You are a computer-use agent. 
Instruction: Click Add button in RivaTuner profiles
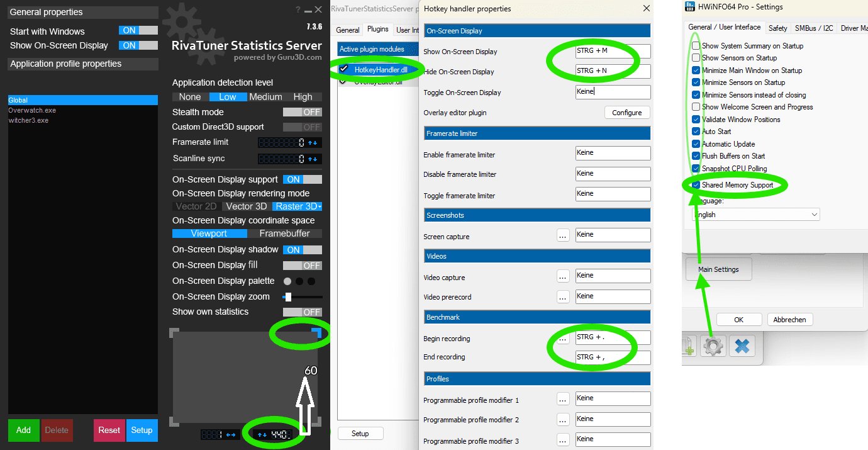click(x=24, y=430)
